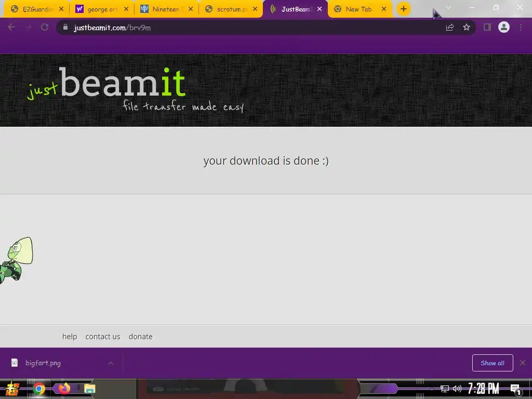Open the contact us link
The height and width of the screenshot is (399, 532).
[103, 337]
